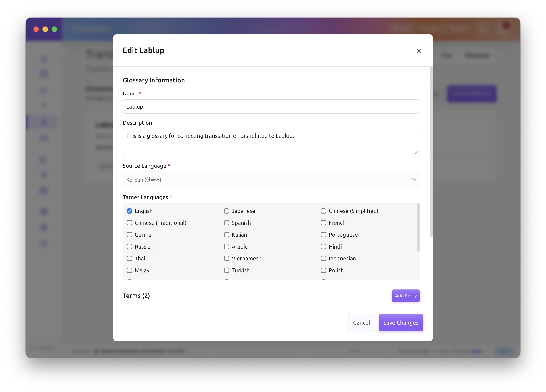Check Vietnamese in target languages

point(227,258)
